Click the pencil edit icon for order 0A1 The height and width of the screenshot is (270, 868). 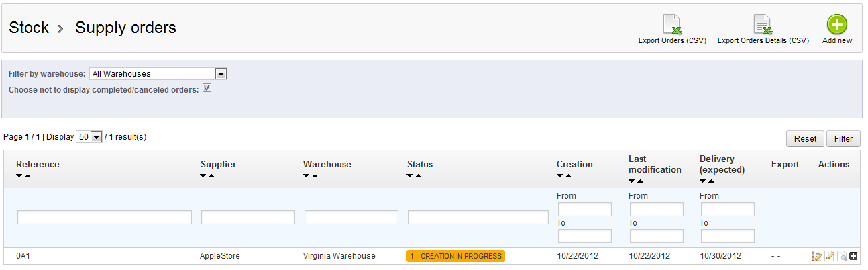[829, 256]
